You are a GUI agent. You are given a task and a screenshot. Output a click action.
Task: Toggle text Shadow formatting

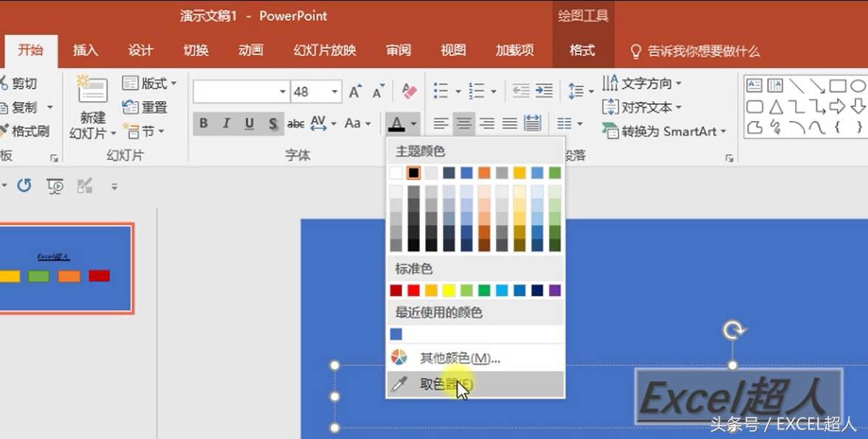[273, 123]
